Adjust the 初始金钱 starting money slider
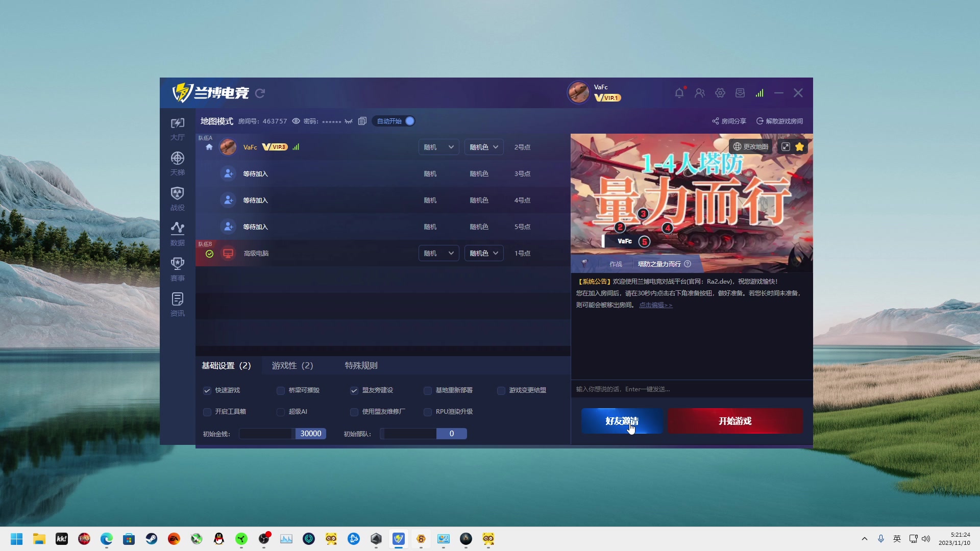 click(x=282, y=434)
